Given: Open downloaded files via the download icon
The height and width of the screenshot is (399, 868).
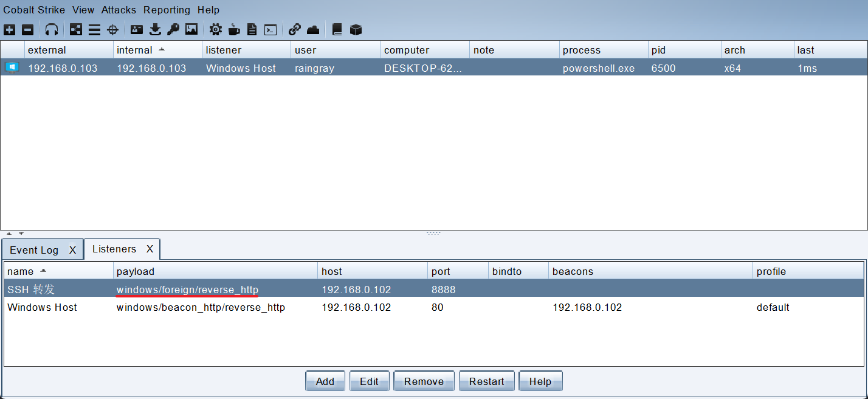Looking at the screenshot, I should coord(155,29).
